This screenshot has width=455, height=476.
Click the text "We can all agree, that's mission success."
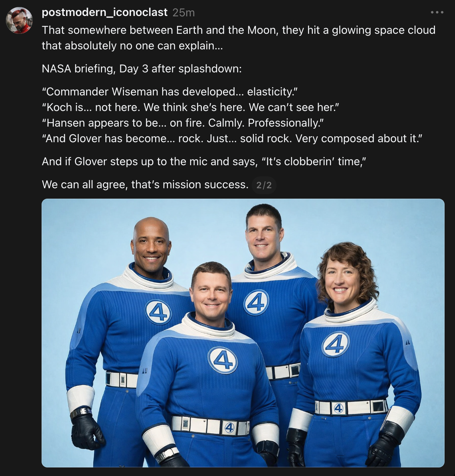(x=145, y=185)
